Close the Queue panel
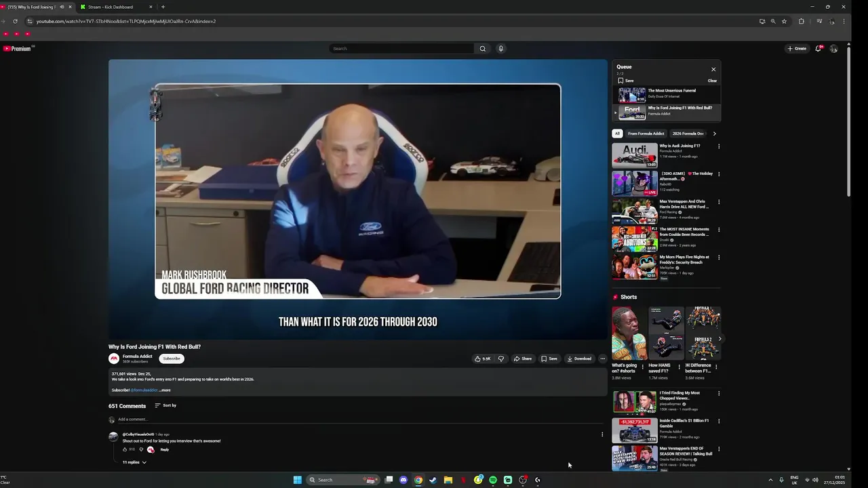This screenshot has height=488, width=868. click(x=713, y=69)
